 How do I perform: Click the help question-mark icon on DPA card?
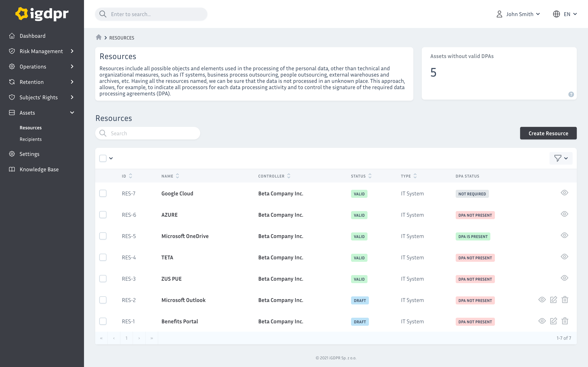click(x=571, y=94)
